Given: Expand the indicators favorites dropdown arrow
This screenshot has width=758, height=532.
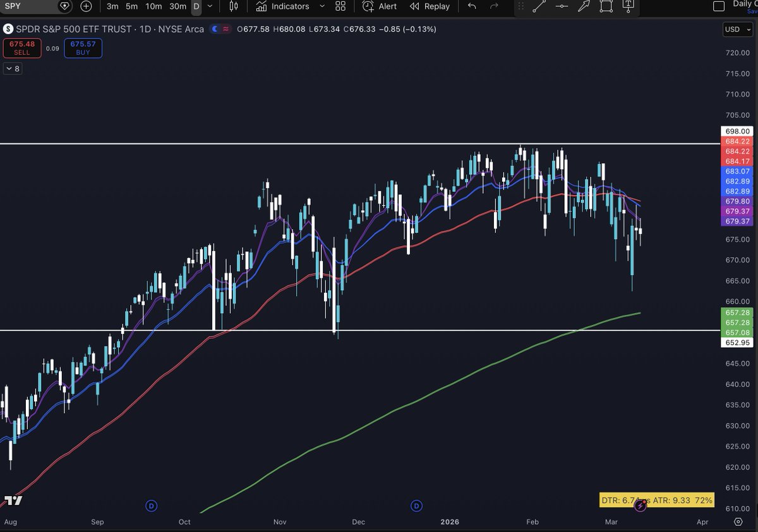Looking at the screenshot, I should (x=322, y=6).
